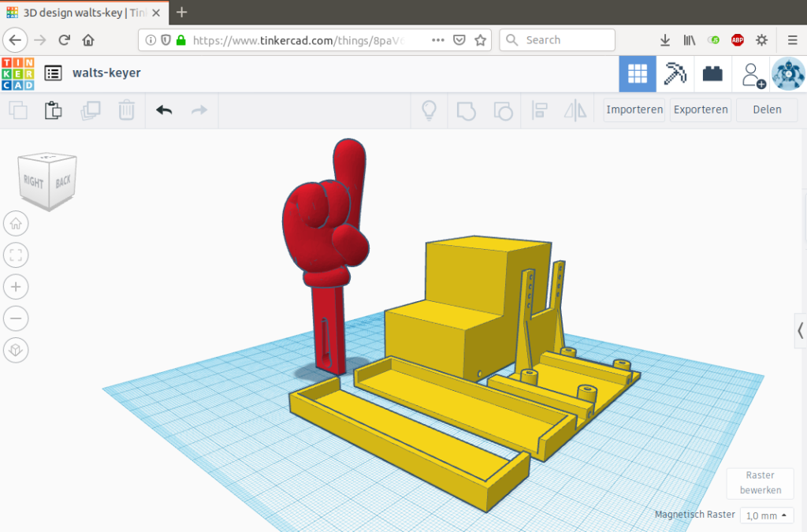Click the home view button

(x=16, y=223)
